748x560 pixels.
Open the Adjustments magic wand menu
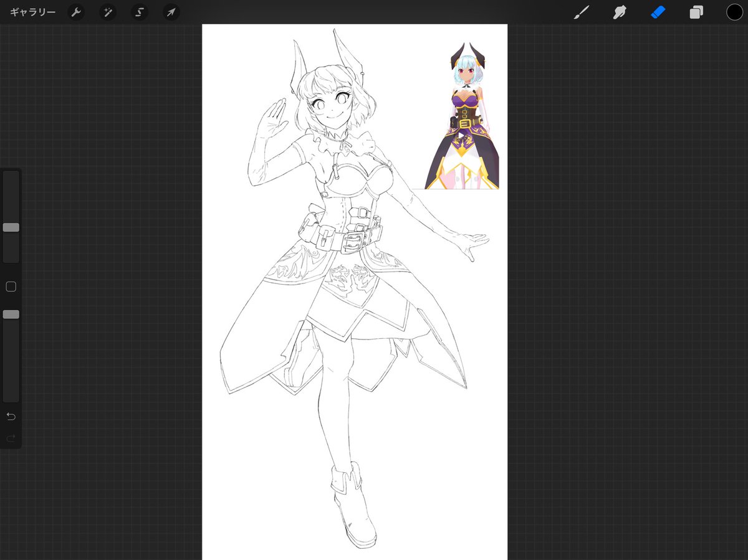click(x=108, y=12)
